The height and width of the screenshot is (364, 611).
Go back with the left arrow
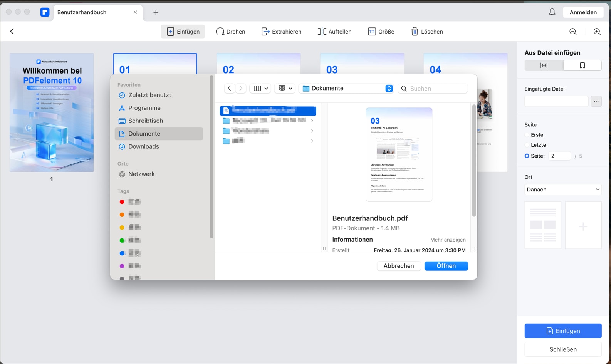click(12, 31)
